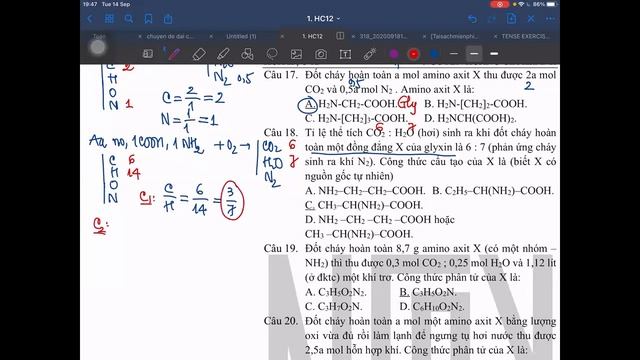Open the share and export icon
Image resolution: width=640 pixels, height=360 pixels.
coord(168,19)
